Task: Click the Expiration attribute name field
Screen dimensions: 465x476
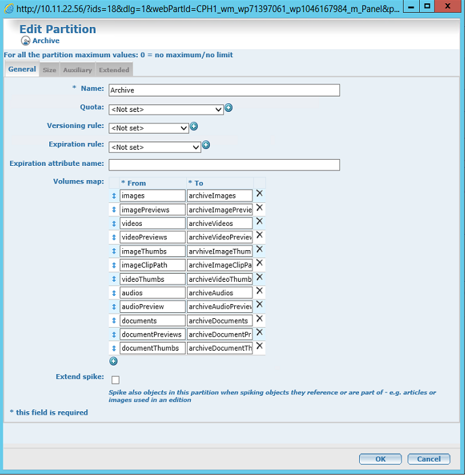Action: pos(224,165)
